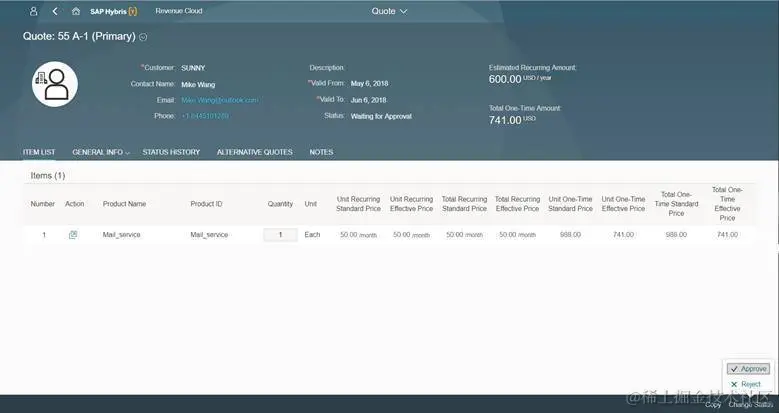Click the Product Name column header
This screenshot has width=779, height=413.
pyautogui.click(x=124, y=204)
